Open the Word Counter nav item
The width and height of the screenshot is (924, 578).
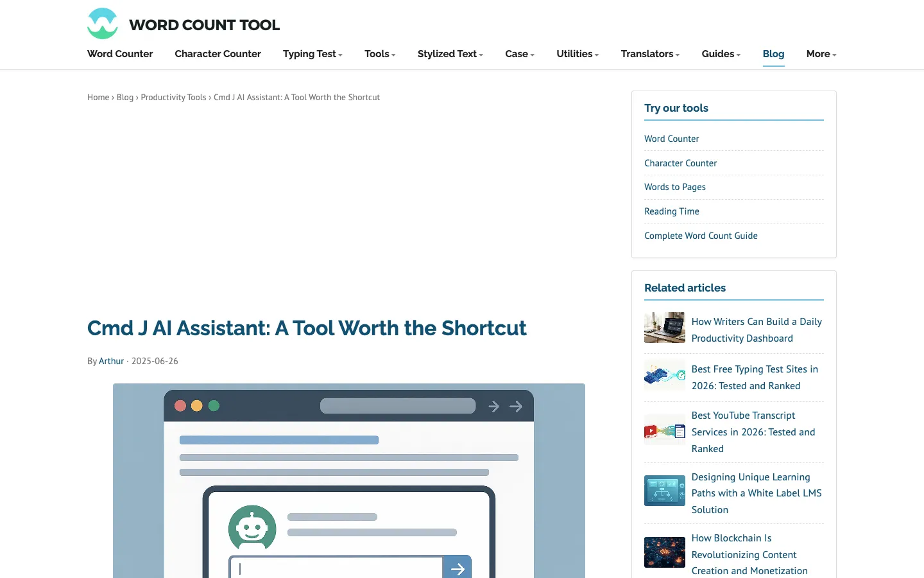[x=120, y=54]
